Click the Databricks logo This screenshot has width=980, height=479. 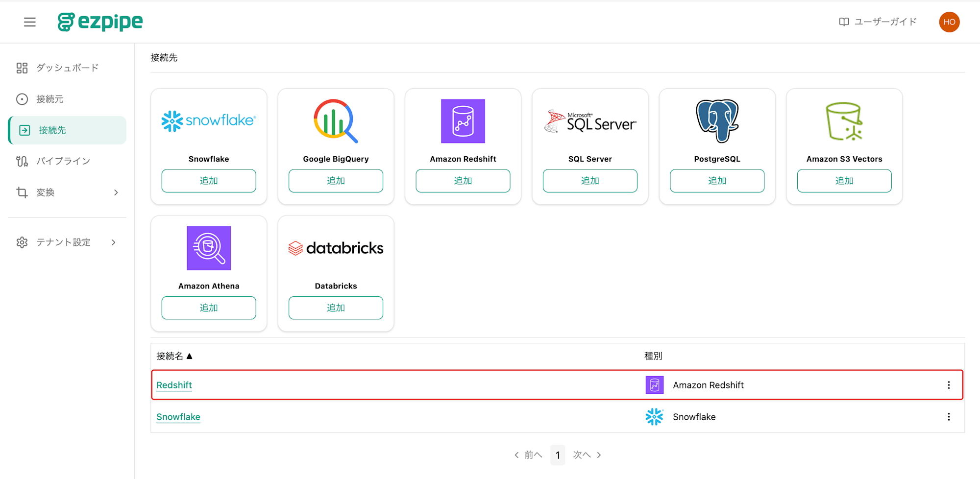336,248
